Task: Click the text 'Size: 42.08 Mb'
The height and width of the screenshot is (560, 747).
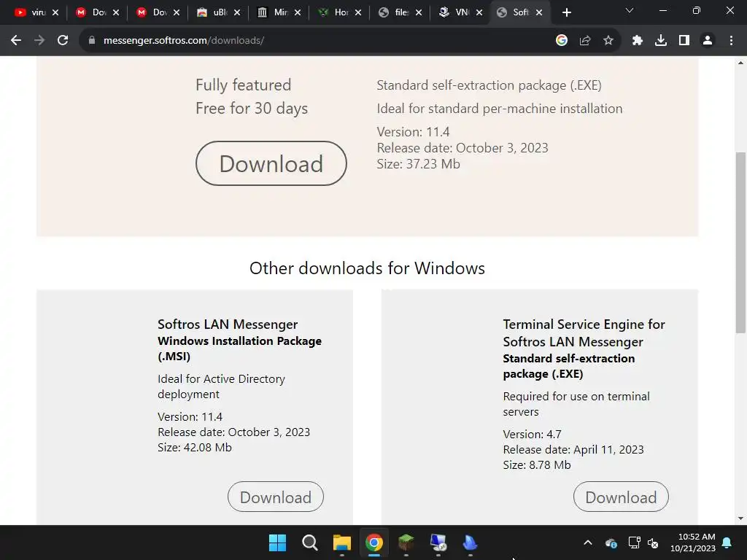Action: (194, 447)
